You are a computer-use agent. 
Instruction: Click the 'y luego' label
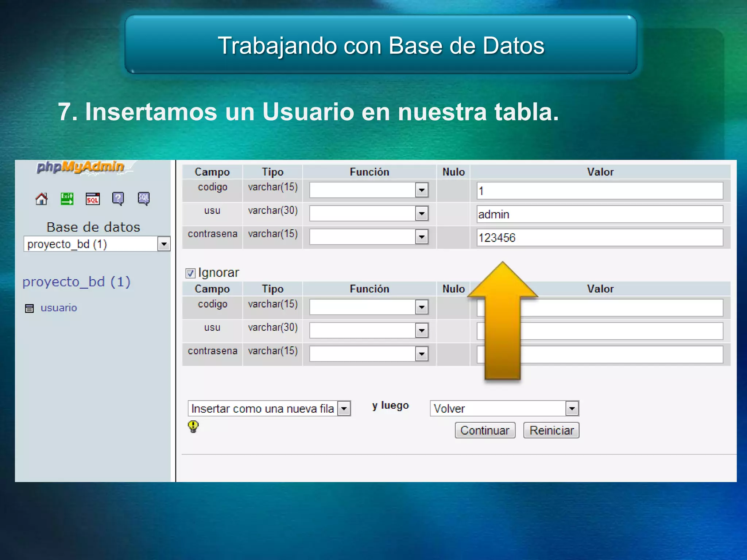click(x=390, y=406)
